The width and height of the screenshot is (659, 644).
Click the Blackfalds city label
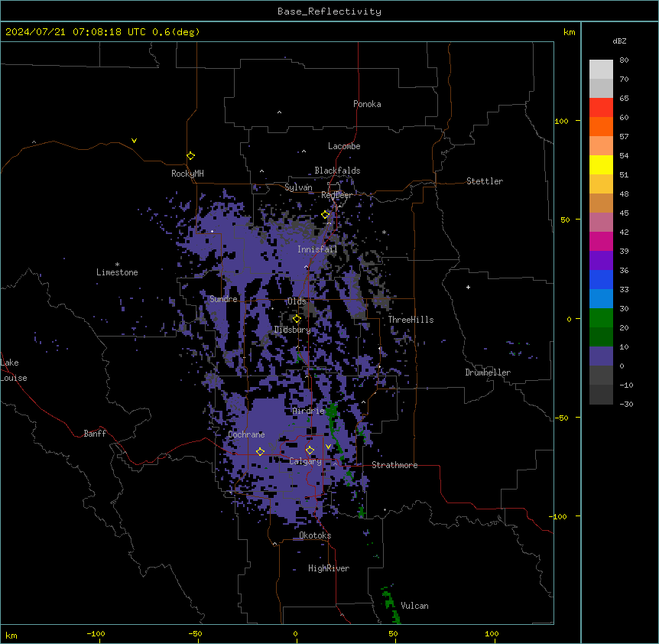coord(337,171)
